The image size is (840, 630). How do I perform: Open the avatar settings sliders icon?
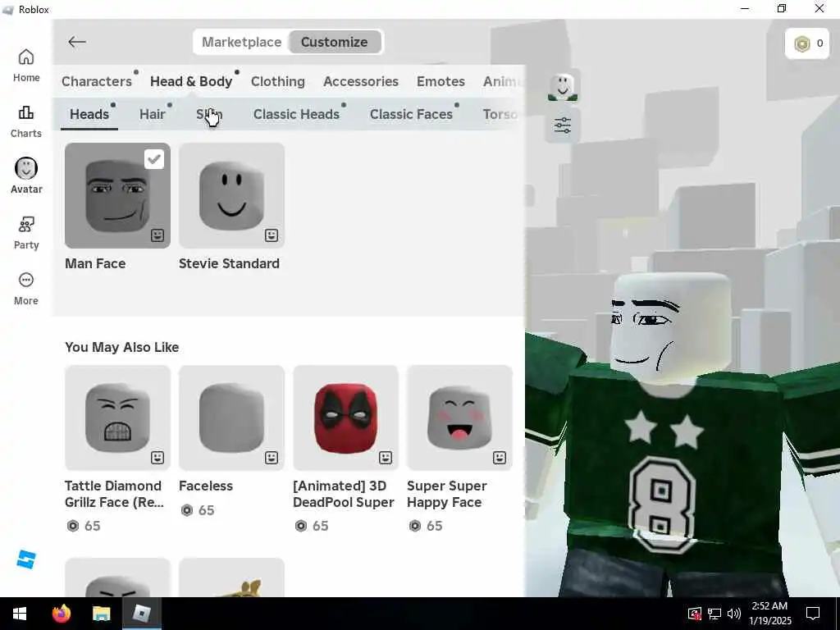[563, 126]
